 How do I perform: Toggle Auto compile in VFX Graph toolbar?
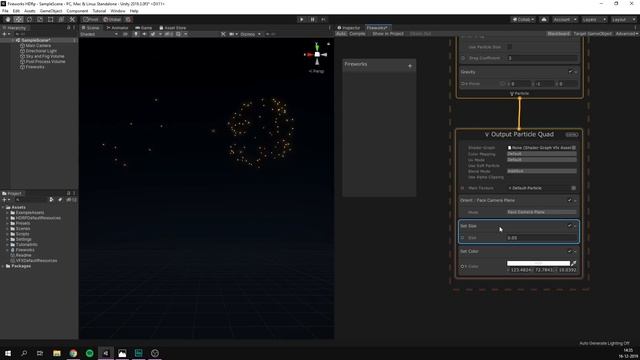click(341, 34)
